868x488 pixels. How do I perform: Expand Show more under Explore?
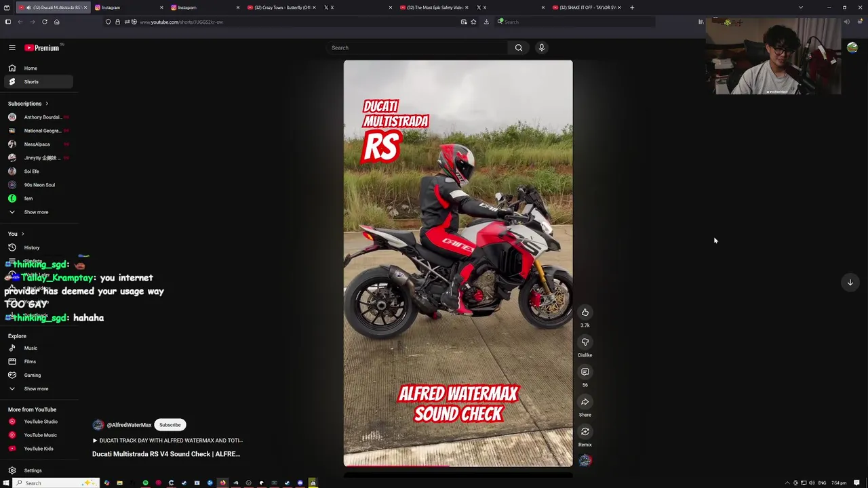pos(39,388)
